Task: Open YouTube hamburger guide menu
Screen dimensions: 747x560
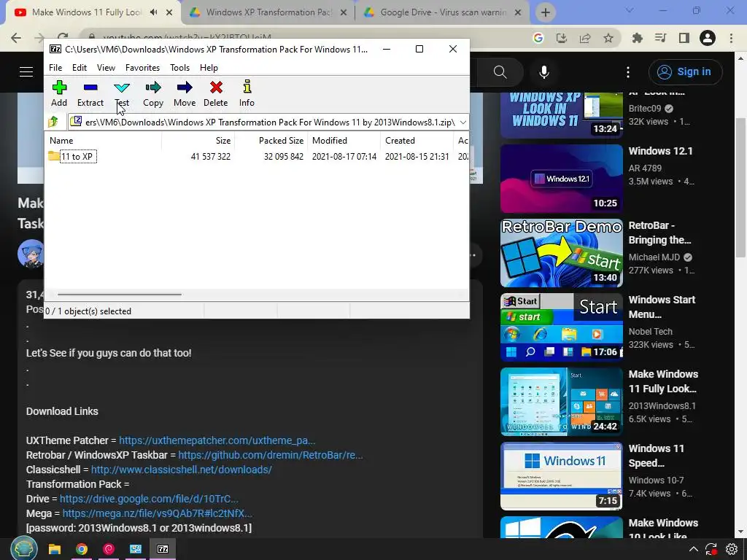Action: [26, 72]
